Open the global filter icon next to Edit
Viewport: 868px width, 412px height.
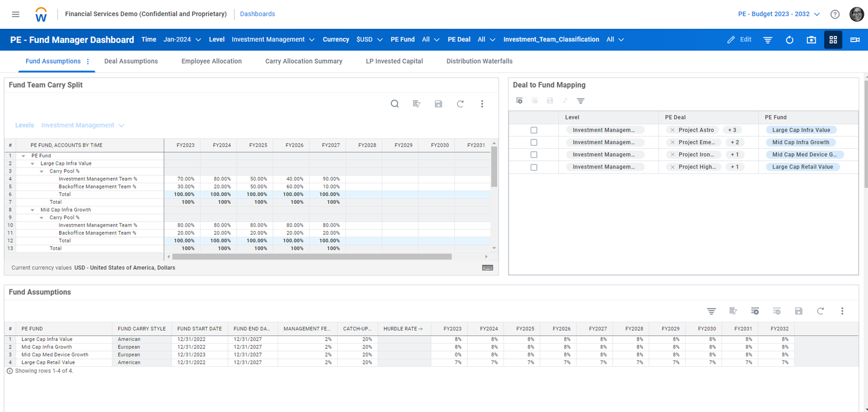click(x=768, y=39)
